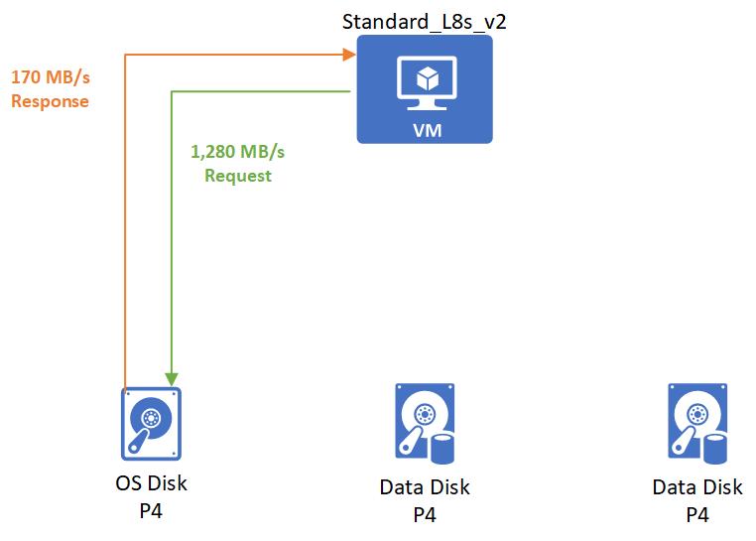Select P4 under the middle Data Disk
This screenshot has width=756, height=541.
click(x=425, y=514)
